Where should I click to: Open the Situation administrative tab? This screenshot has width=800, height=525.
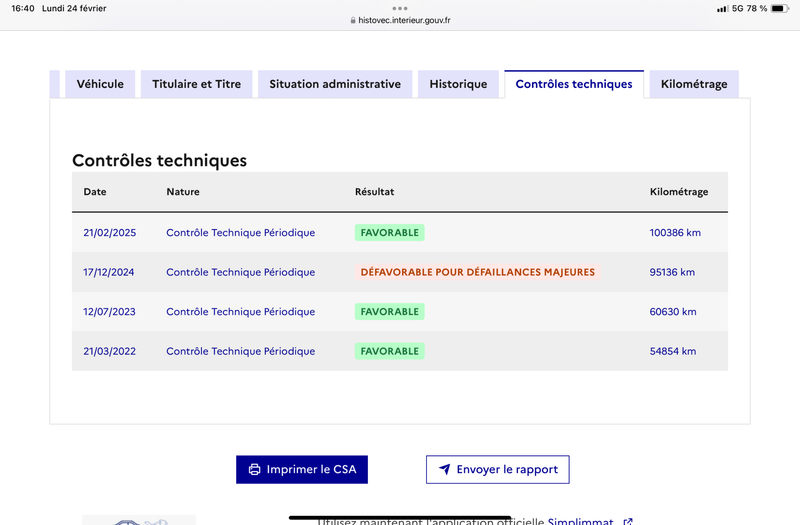tap(335, 84)
